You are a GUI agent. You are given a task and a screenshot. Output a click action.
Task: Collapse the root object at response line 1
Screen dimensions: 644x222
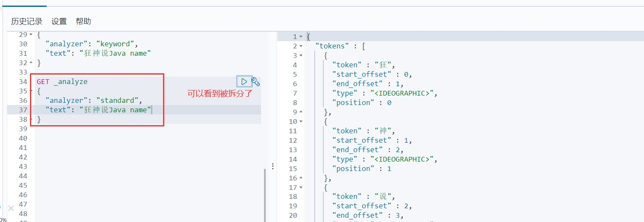click(x=301, y=37)
